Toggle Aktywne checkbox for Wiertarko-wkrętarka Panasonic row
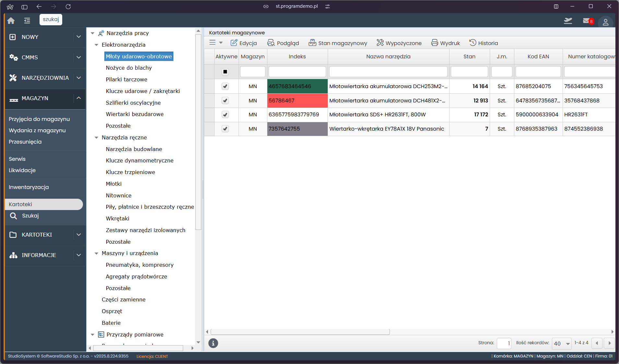 (225, 129)
